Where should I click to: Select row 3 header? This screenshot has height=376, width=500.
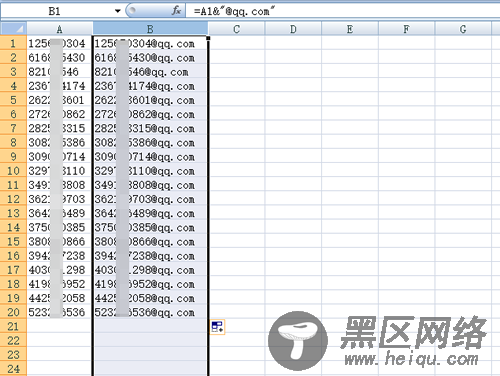pos(13,71)
